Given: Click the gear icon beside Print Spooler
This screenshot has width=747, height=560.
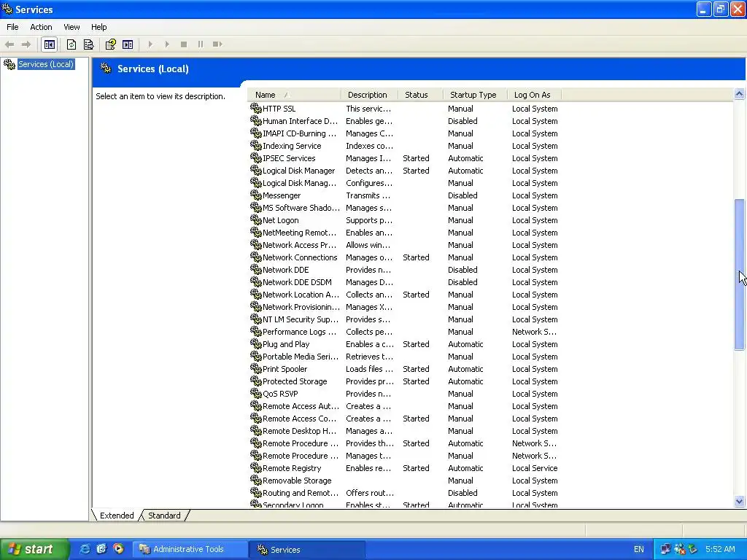Looking at the screenshot, I should 256,368.
